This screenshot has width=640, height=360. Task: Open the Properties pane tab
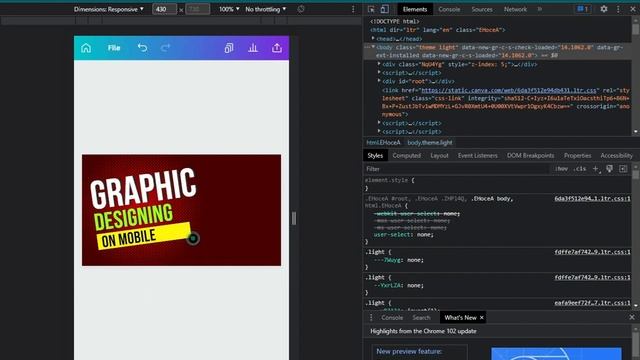(578, 156)
